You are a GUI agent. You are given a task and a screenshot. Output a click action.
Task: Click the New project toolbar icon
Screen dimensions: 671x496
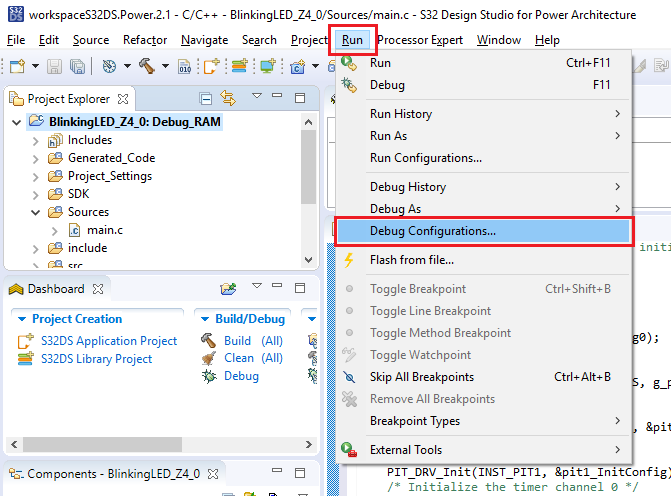[x=18, y=66]
